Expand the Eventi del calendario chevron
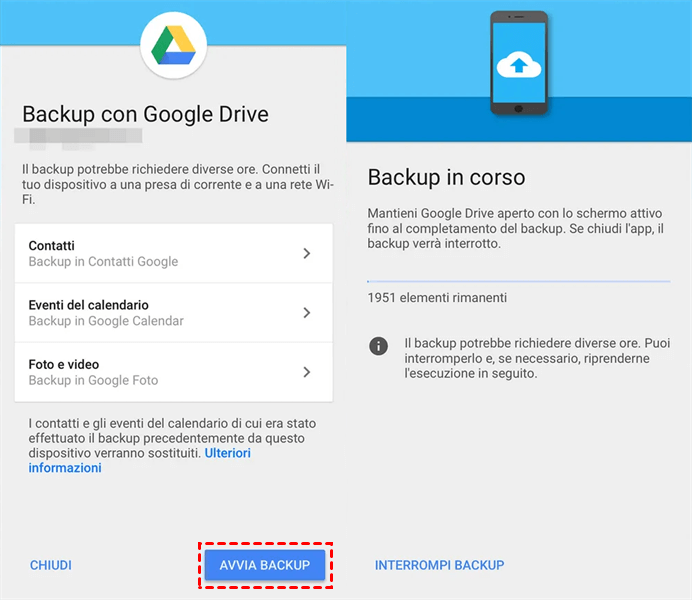The image size is (692, 600). point(307,313)
